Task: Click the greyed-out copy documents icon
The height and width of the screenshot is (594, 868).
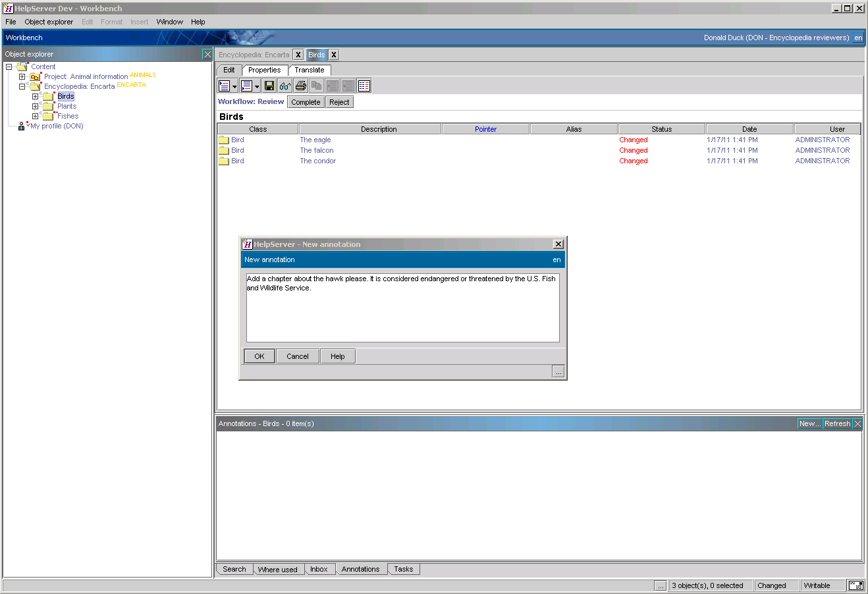Action: pyautogui.click(x=317, y=86)
